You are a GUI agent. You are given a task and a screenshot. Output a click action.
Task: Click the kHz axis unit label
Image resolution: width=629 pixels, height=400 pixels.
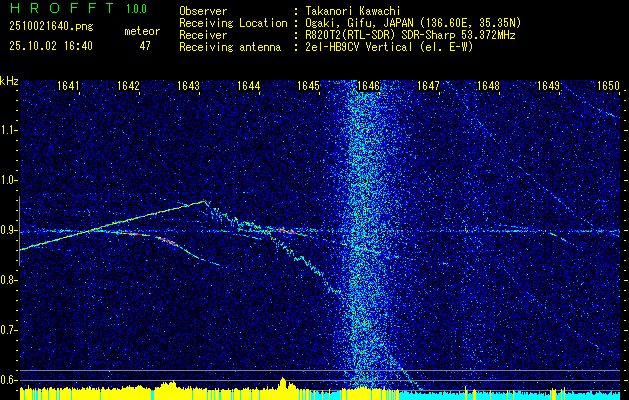[x=9, y=81]
